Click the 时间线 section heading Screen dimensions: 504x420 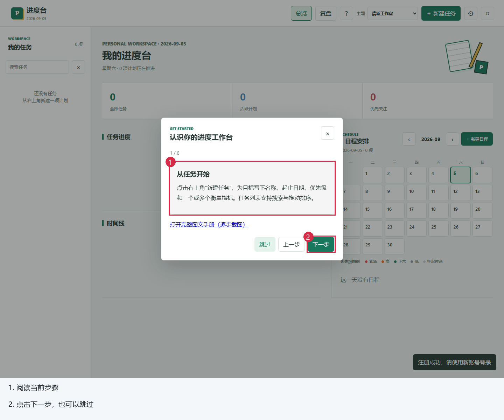pyautogui.click(x=115, y=223)
